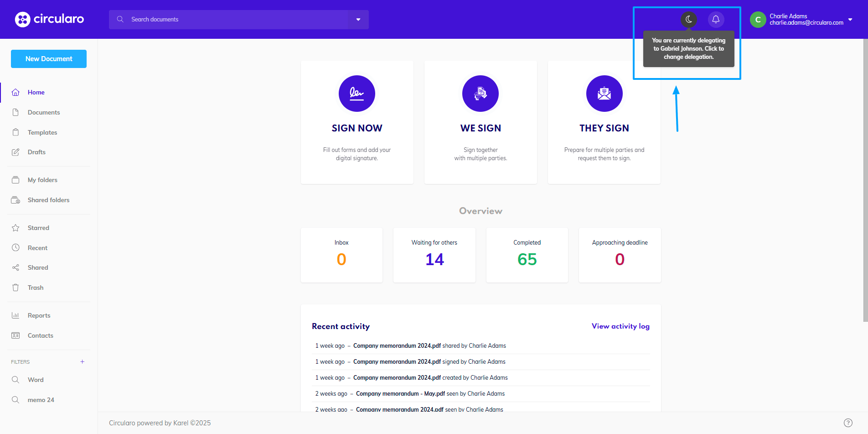Click the Circularo logo
Screen dimensions: 868x434
click(x=49, y=19)
